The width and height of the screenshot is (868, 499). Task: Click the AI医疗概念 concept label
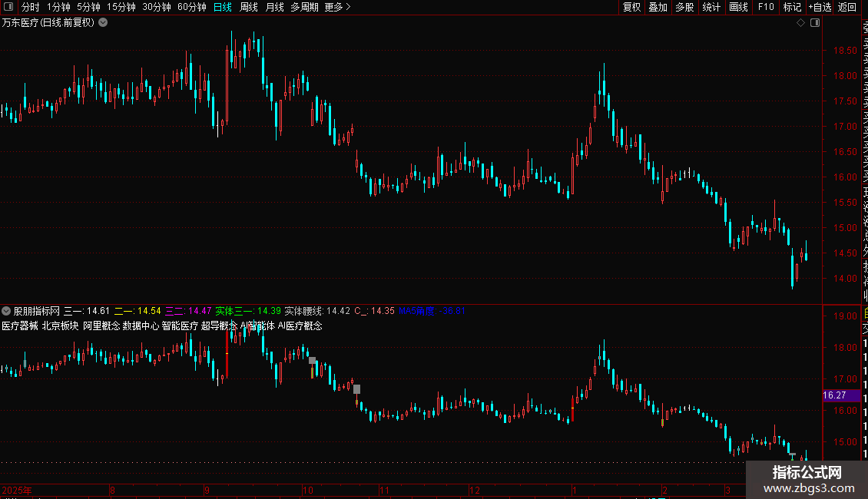pos(300,326)
